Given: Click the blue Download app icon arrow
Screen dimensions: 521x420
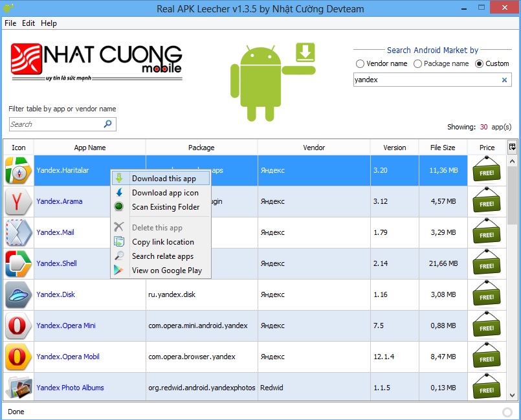Looking at the screenshot, I should pos(119,192).
